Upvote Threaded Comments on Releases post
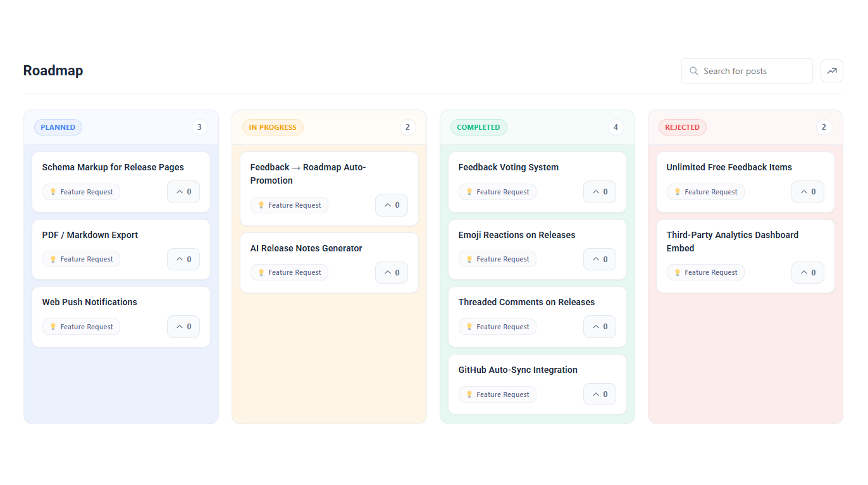Viewport: 868px width, 485px height. click(600, 327)
